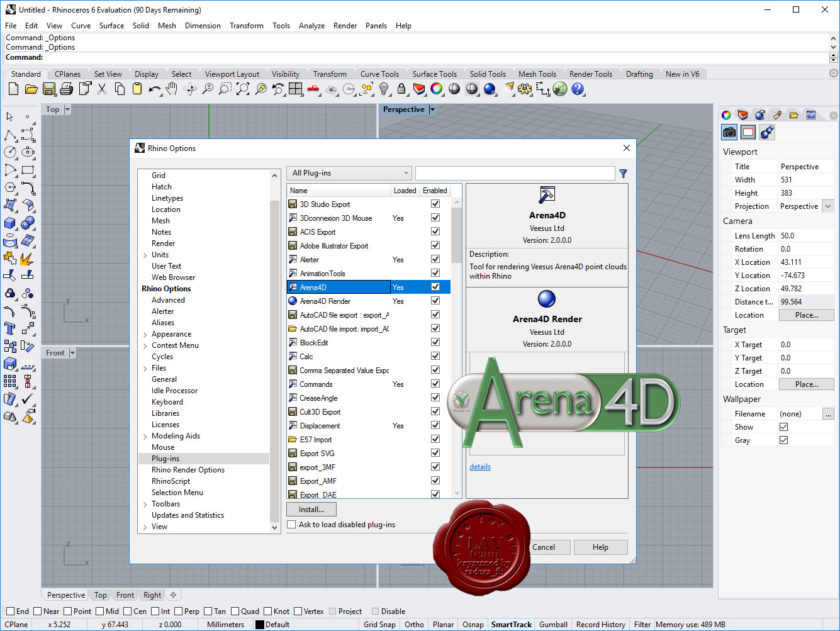Select the Box solid tool in sidebar
This screenshot has height=631, width=840.
tap(10, 223)
